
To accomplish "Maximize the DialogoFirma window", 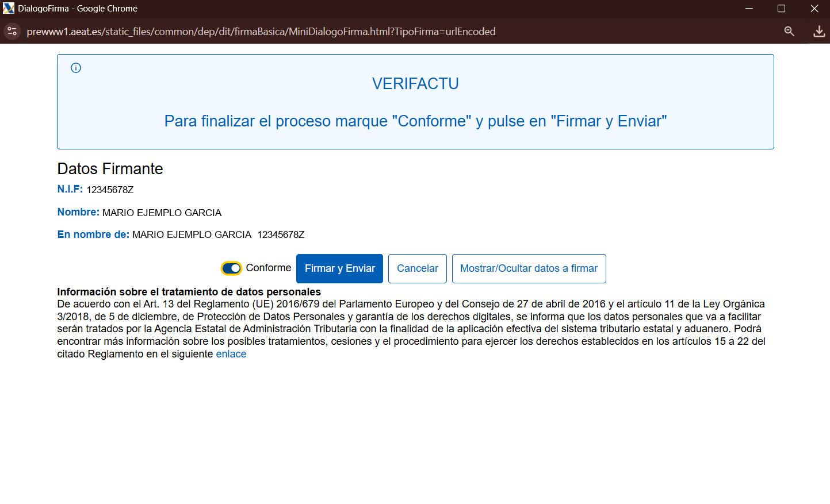I will pos(781,9).
